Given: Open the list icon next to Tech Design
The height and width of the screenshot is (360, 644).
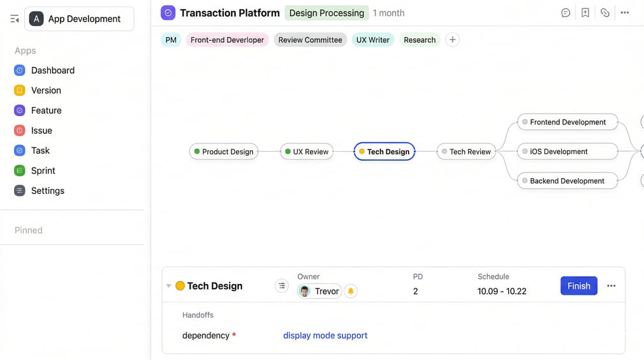Looking at the screenshot, I should pos(282,286).
